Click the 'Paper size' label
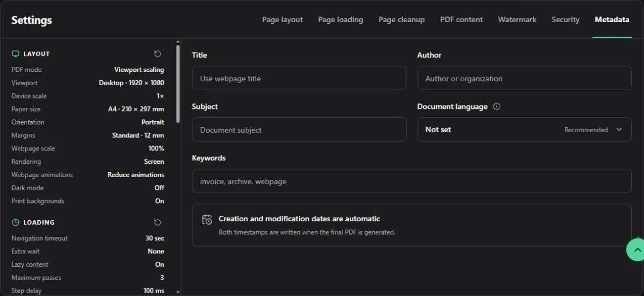The height and width of the screenshot is (296, 644). click(26, 109)
